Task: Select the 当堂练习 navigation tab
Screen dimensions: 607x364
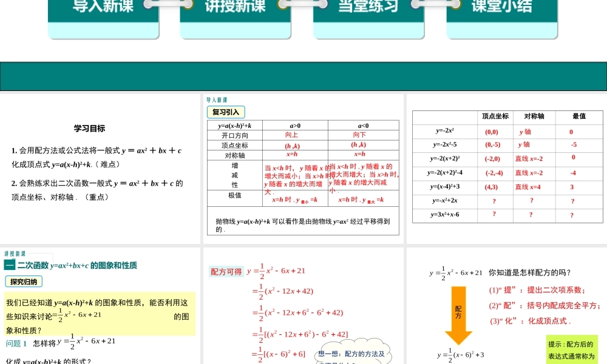Action: (368, 18)
